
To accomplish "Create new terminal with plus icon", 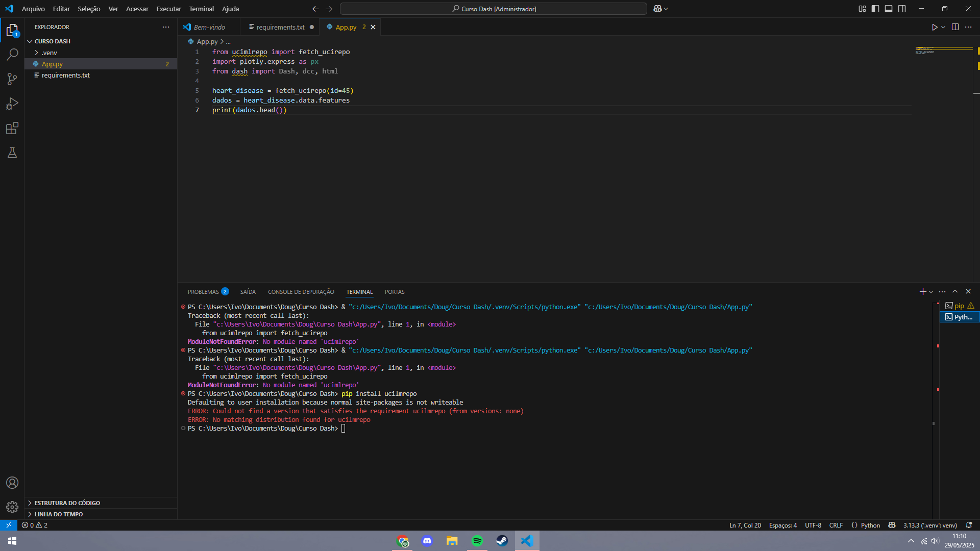I will click(923, 292).
